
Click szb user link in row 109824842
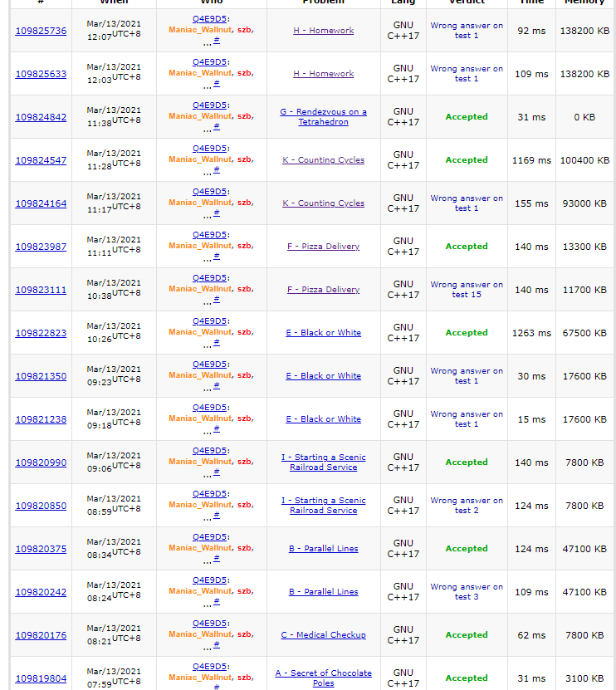click(244, 116)
